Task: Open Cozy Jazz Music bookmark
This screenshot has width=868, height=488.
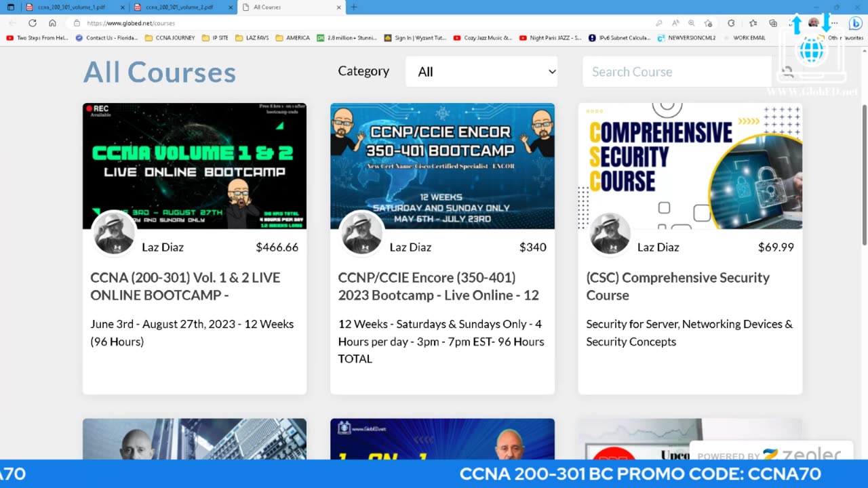Action: click(483, 38)
